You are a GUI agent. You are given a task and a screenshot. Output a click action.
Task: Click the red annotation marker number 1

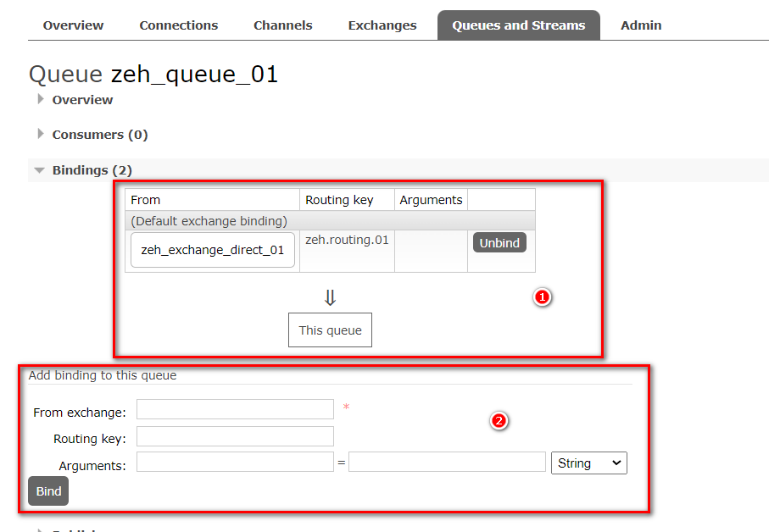coord(543,297)
